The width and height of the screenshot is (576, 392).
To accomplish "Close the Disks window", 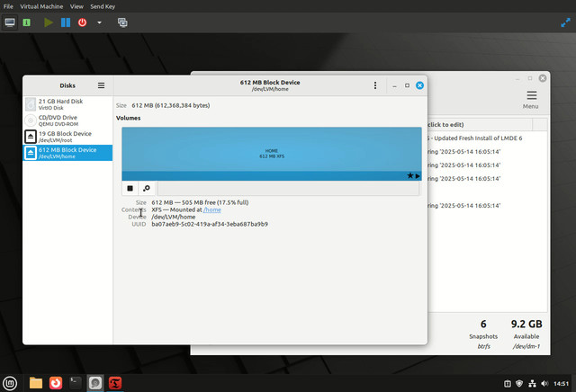I will (419, 85).
